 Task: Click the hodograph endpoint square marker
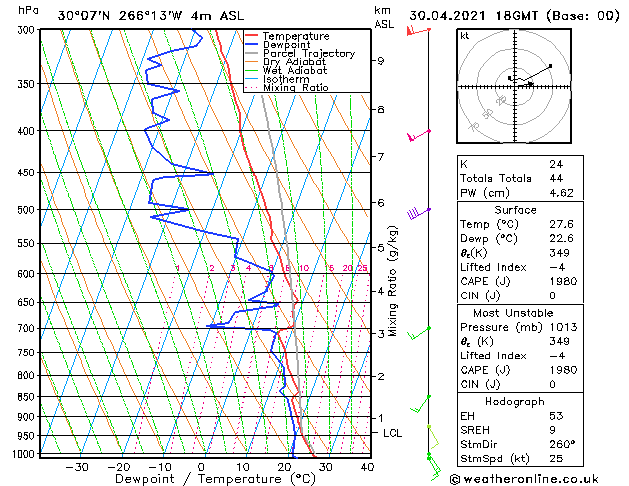(550, 66)
